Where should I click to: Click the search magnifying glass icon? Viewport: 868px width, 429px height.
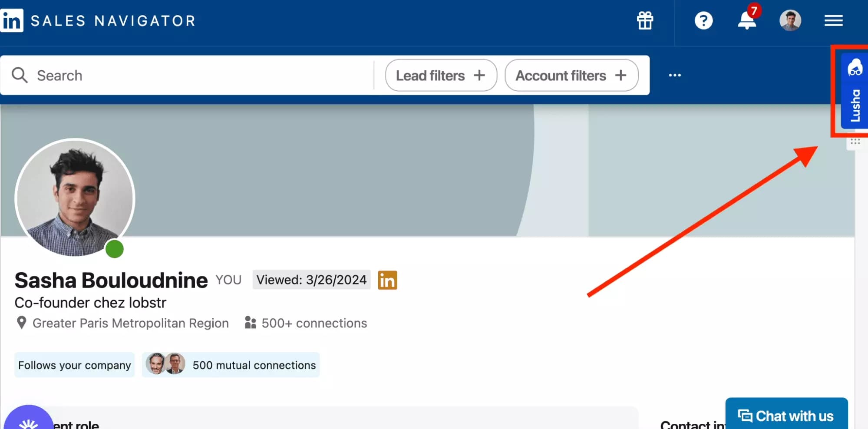(x=20, y=75)
